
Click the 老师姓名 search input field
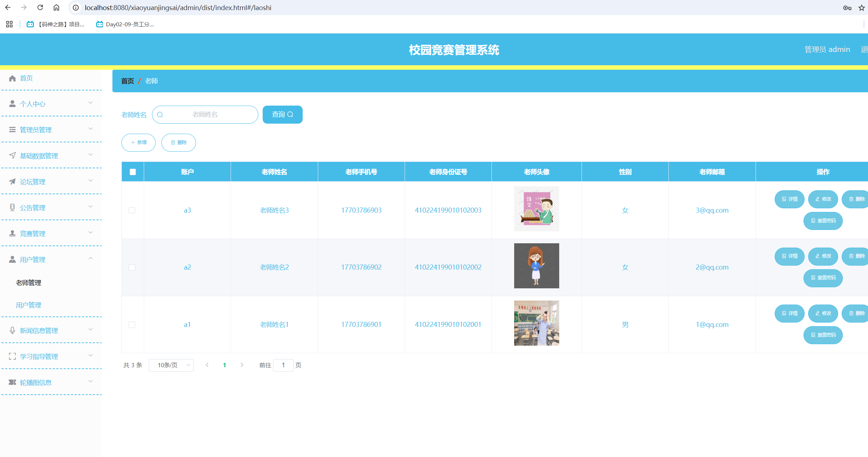[x=205, y=115]
